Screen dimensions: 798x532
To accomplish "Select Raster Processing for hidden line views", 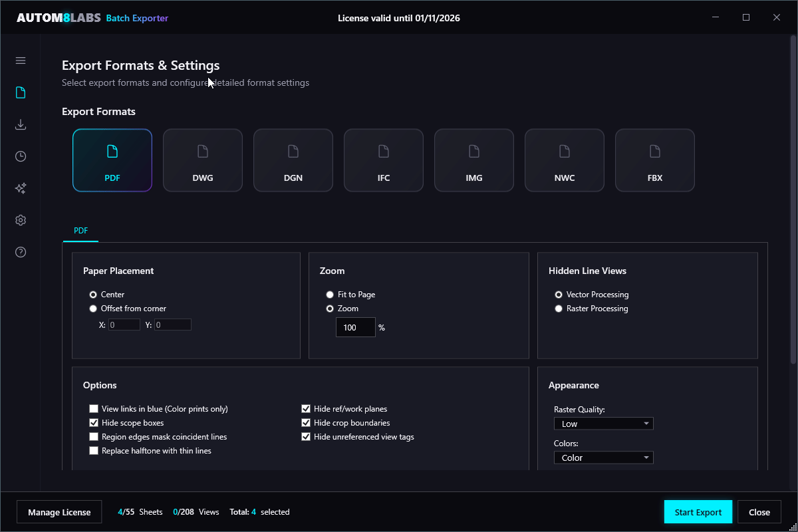I will tap(559, 308).
